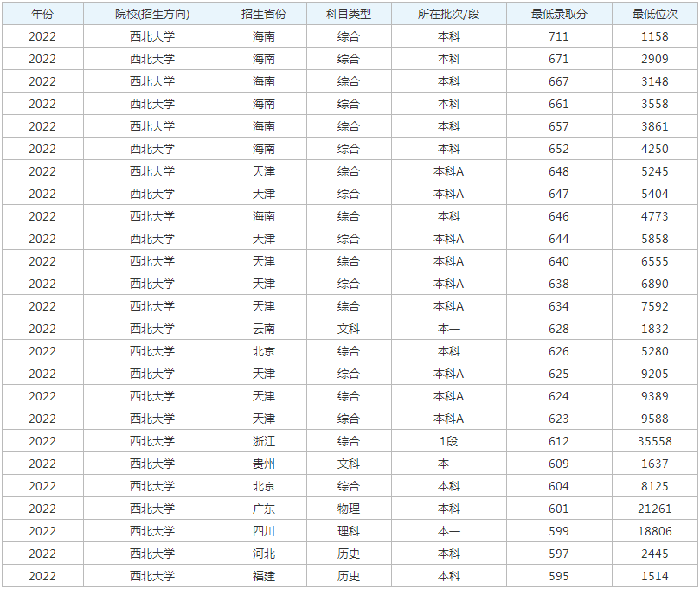This screenshot has height=589, width=700.
Task: Click the 院校(招生方向) column header
Action: tap(152, 14)
